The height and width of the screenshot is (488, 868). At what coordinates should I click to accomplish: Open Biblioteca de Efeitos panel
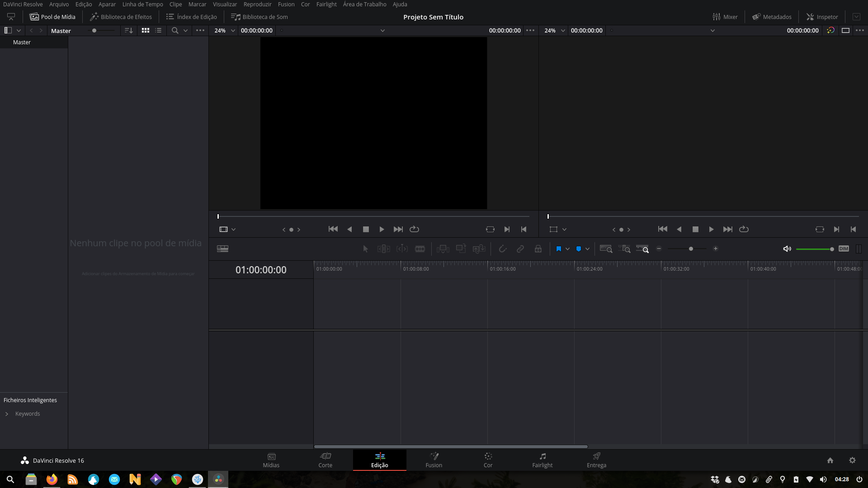pyautogui.click(x=121, y=17)
